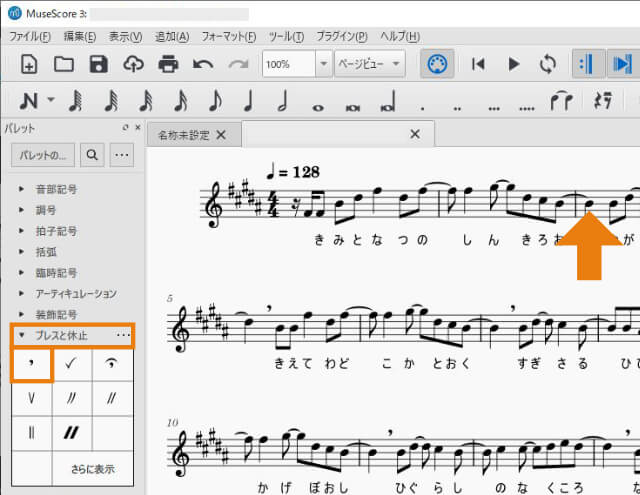Open a score from folder icon
Screen dimensions: 640x495
pos(64,64)
